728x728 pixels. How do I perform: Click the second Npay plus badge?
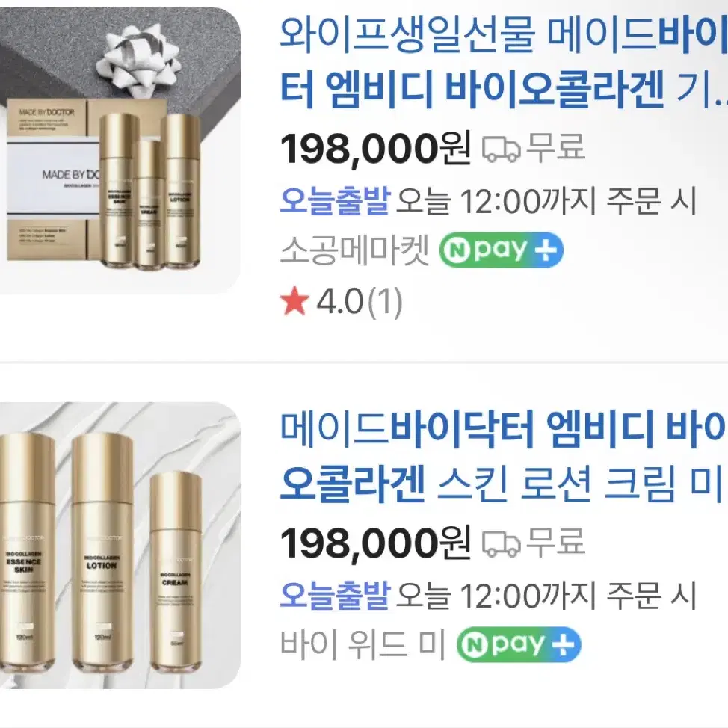(x=519, y=644)
